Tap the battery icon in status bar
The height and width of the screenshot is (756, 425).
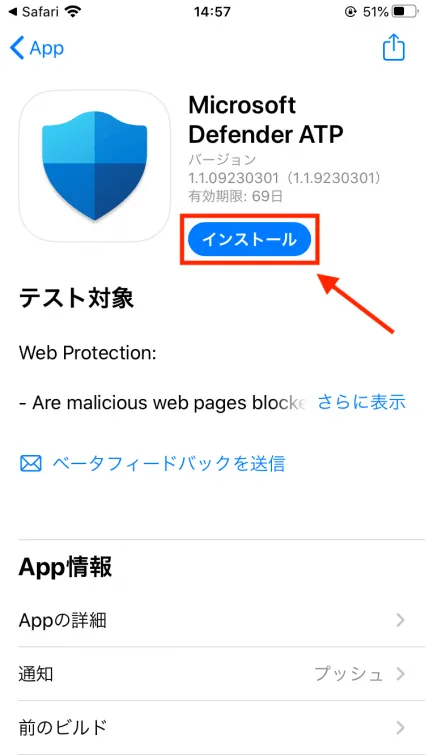[x=406, y=12]
